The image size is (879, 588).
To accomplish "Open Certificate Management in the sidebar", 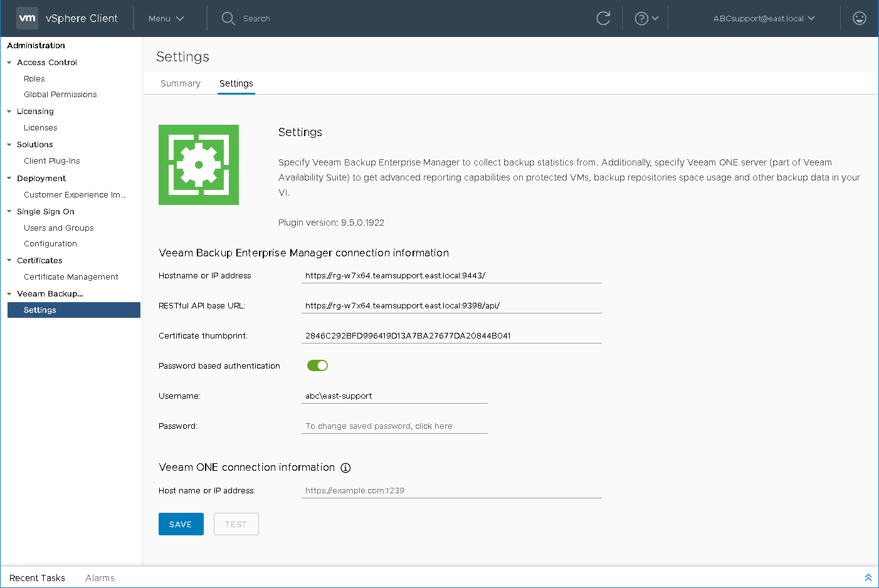I will click(71, 277).
